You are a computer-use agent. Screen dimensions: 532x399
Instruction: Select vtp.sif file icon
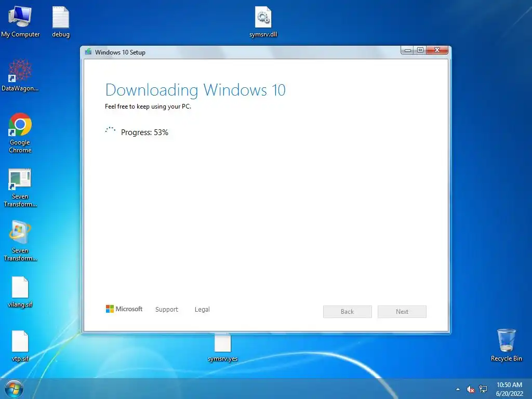20,345
